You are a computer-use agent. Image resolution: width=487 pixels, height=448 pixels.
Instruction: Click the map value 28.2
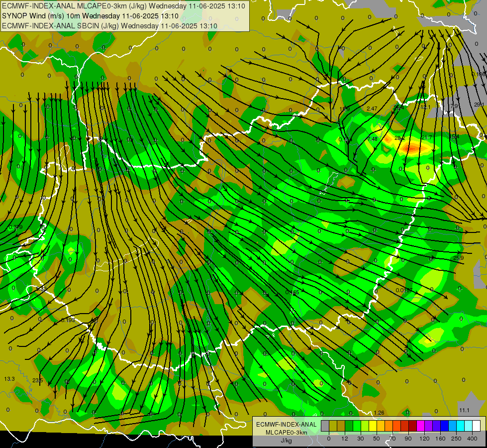coord(399,138)
